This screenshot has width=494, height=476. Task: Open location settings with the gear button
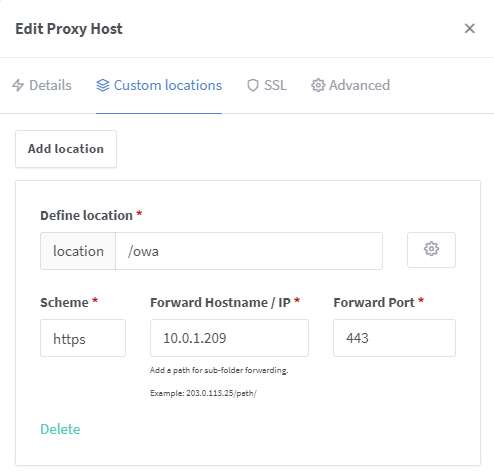coord(431,250)
